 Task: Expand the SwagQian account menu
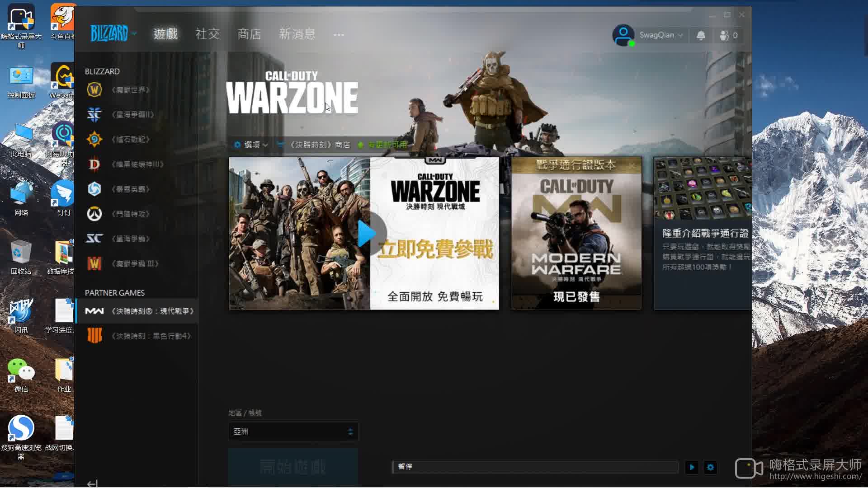tap(660, 35)
